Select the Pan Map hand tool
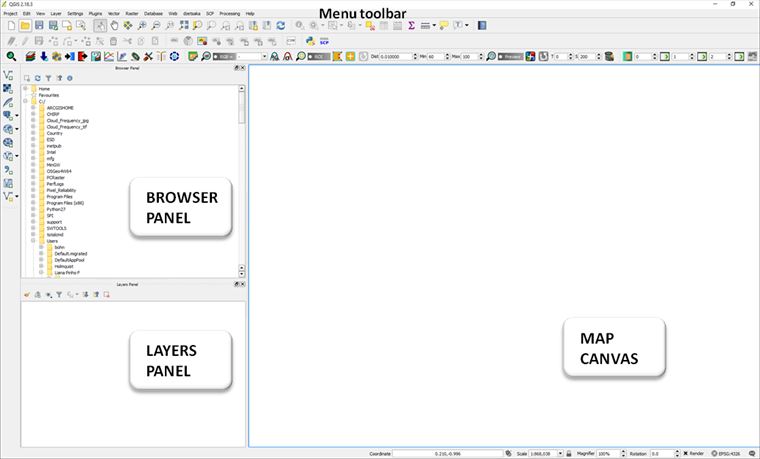This screenshot has width=760, height=459. click(x=115, y=25)
